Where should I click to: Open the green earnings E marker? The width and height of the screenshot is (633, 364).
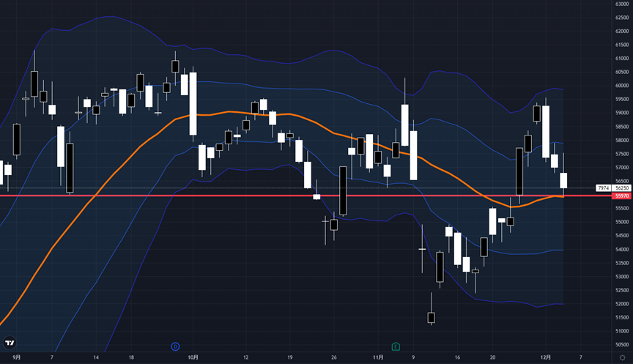click(396, 346)
